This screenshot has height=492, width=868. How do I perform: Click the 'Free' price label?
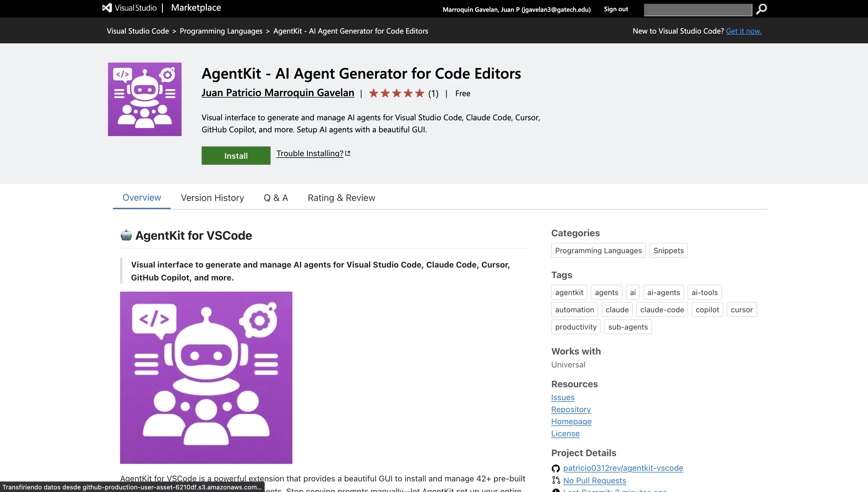[462, 94]
